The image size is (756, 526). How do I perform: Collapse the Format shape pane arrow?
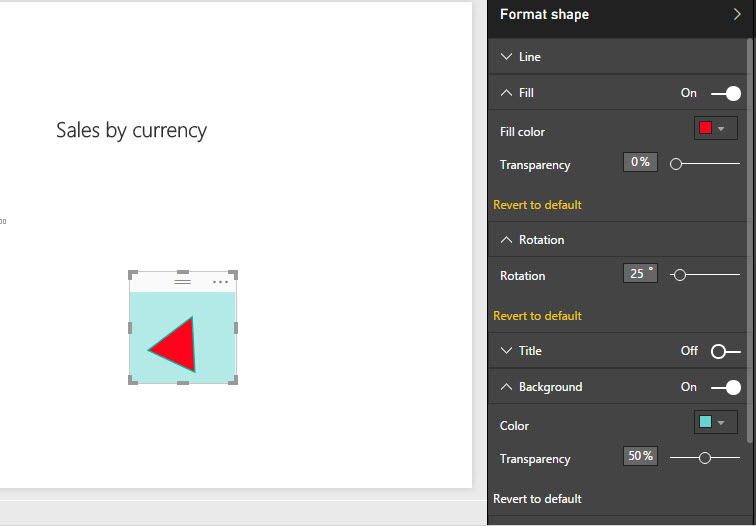736,14
